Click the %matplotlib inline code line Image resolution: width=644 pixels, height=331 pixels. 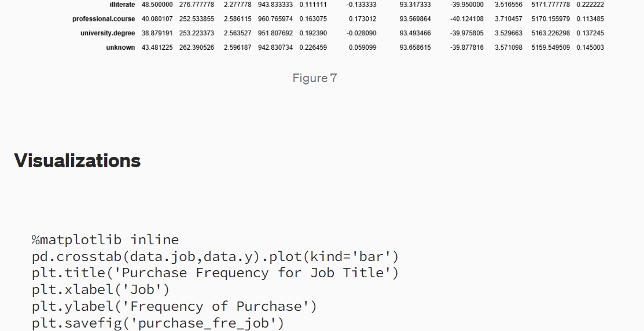(x=105, y=240)
